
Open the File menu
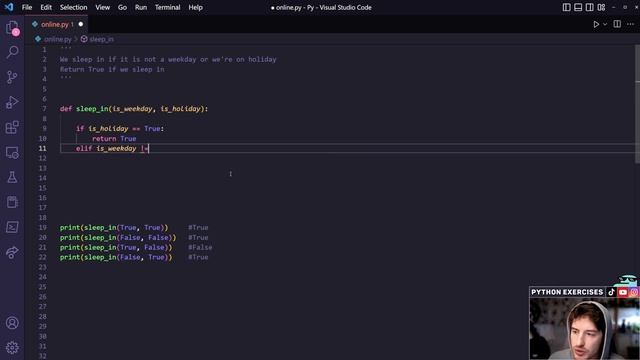click(27, 7)
